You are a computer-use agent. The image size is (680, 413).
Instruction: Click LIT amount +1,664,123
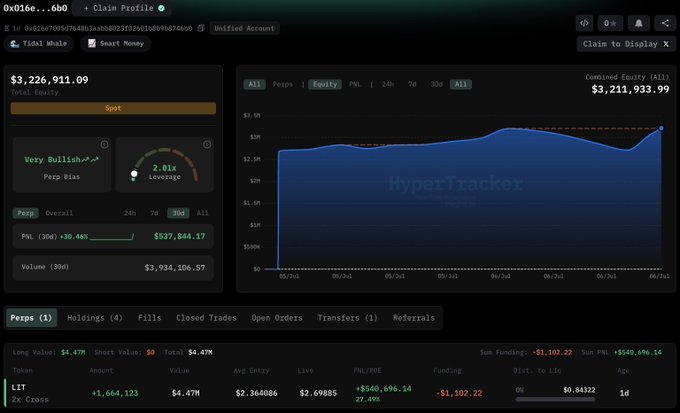coord(115,393)
